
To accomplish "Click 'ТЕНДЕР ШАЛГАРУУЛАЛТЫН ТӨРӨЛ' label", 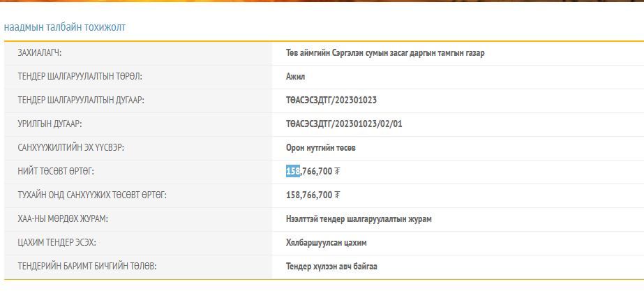I will (x=84, y=77).
